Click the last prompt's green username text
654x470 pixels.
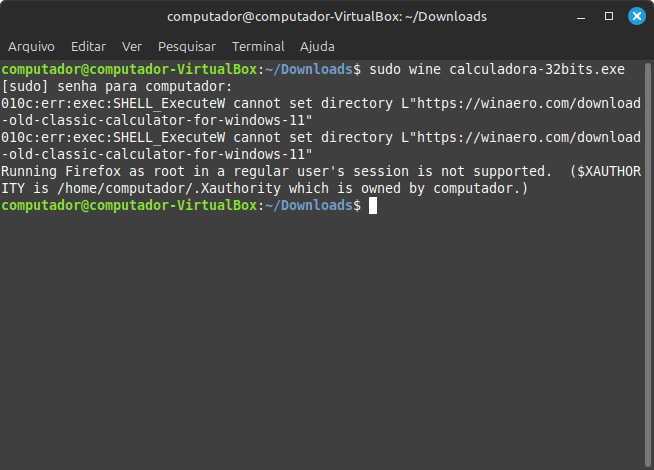[128, 205]
